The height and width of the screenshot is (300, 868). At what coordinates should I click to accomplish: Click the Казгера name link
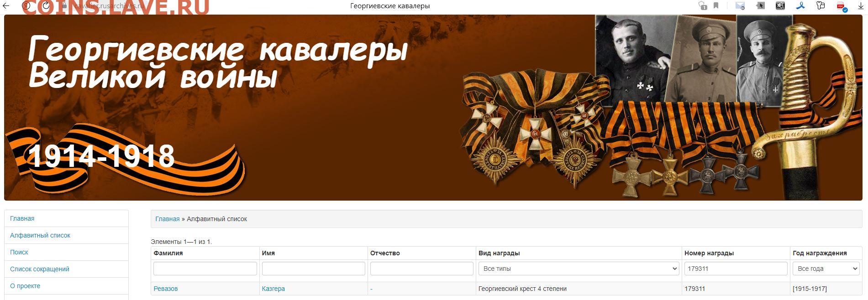click(274, 289)
